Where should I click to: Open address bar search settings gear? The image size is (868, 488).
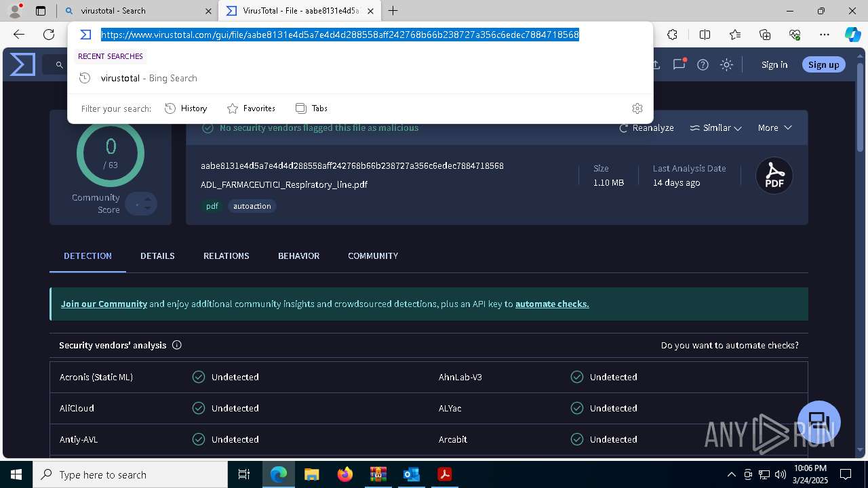[637, 108]
